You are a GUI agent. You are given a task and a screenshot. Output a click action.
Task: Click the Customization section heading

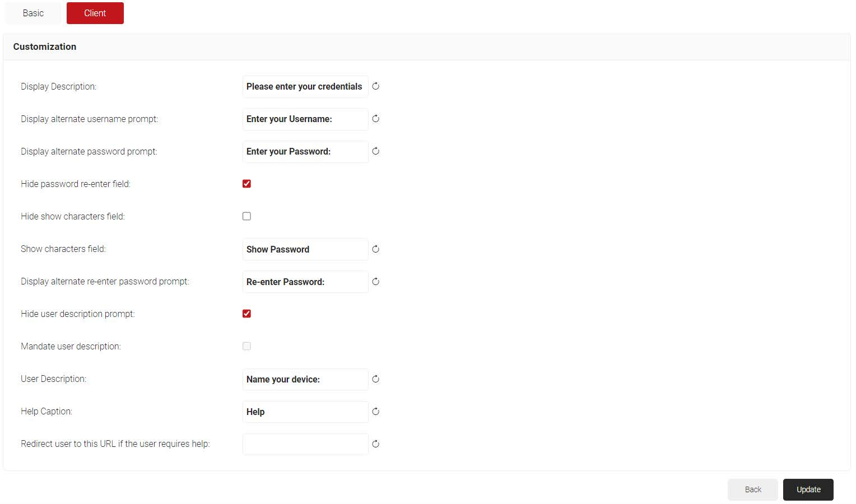point(45,46)
